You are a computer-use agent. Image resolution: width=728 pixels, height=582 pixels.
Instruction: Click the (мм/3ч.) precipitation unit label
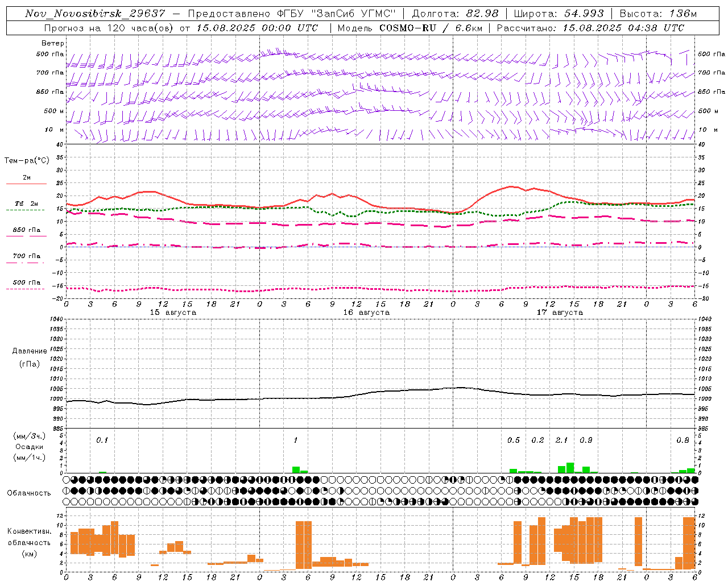[30, 436]
